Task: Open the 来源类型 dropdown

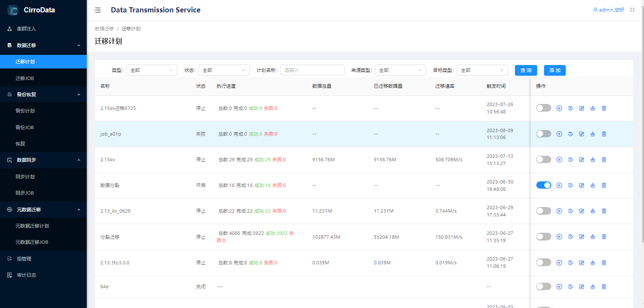Action: 400,70
